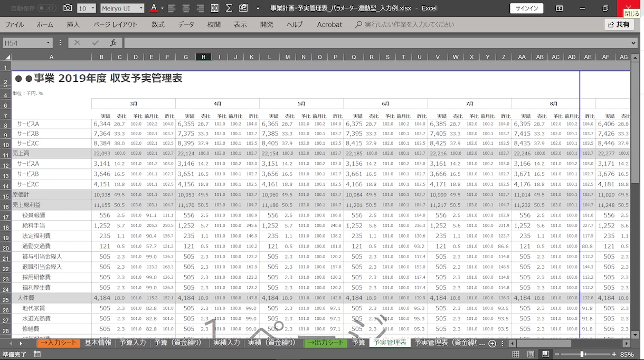Align text left in the quick toolbar
644x360 pixels.
tap(173, 8)
